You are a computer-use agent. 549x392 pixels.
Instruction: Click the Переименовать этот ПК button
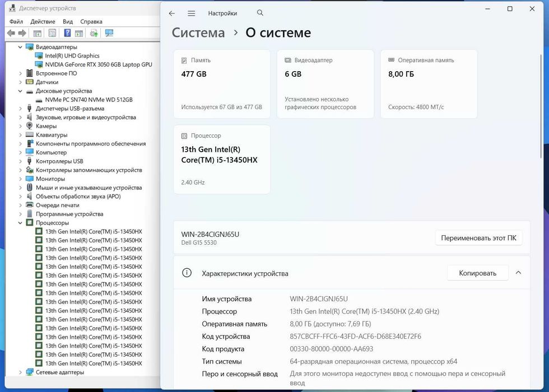coord(478,238)
